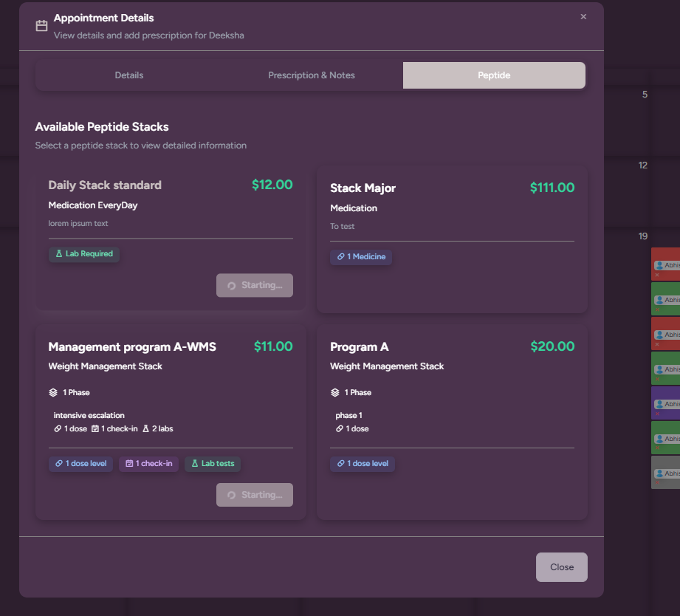This screenshot has height=616, width=680.
Task: Select the Peptide tab
Action: click(x=493, y=75)
